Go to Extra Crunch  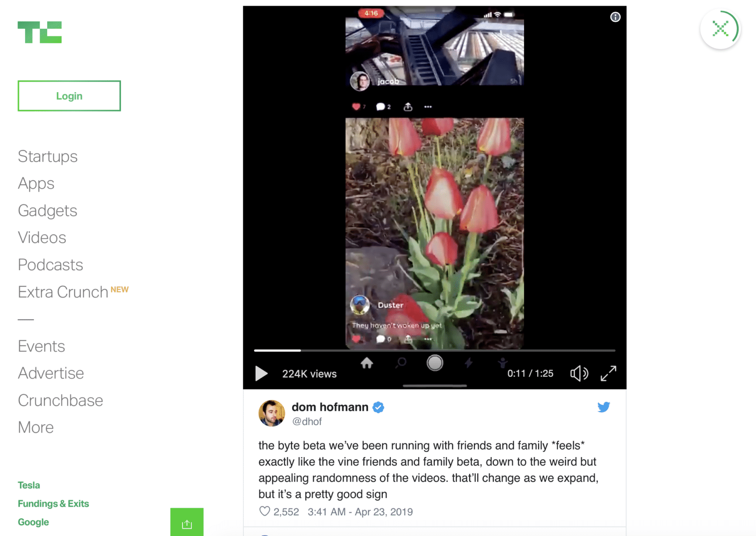[x=63, y=292]
